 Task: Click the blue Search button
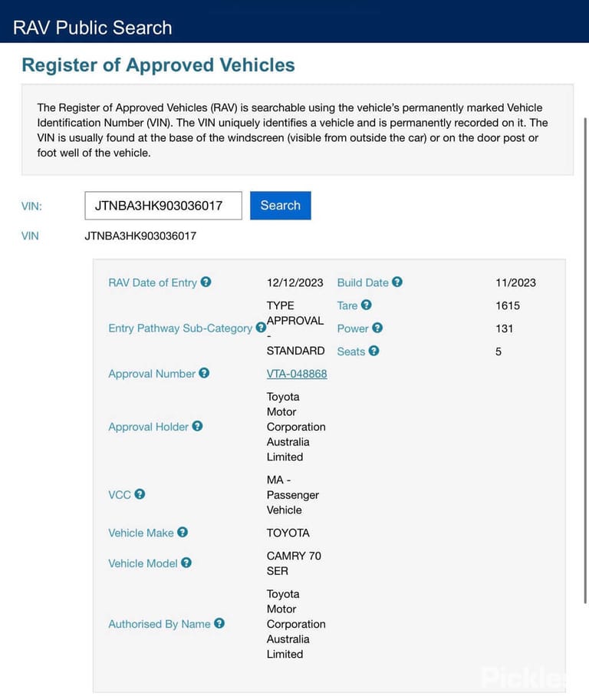[x=280, y=206]
